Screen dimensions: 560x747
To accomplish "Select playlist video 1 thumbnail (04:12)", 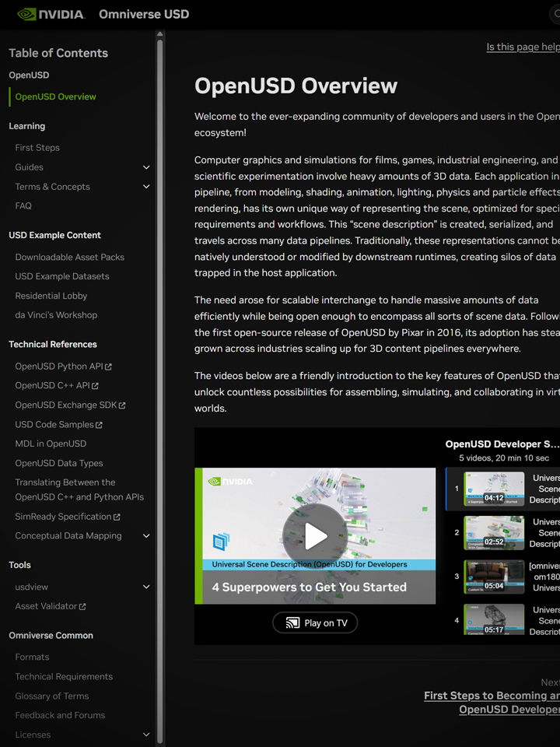I will coord(494,489).
